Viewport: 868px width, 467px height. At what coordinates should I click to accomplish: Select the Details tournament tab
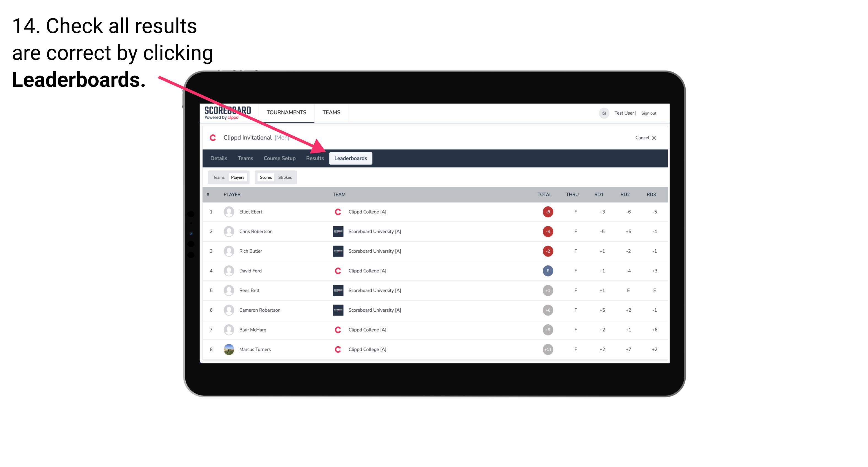(218, 158)
